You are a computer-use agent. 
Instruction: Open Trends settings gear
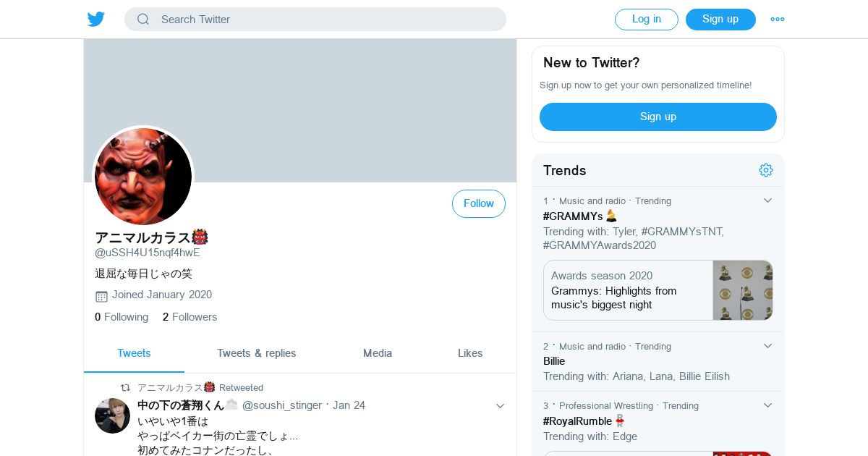pyautogui.click(x=766, y=170)
